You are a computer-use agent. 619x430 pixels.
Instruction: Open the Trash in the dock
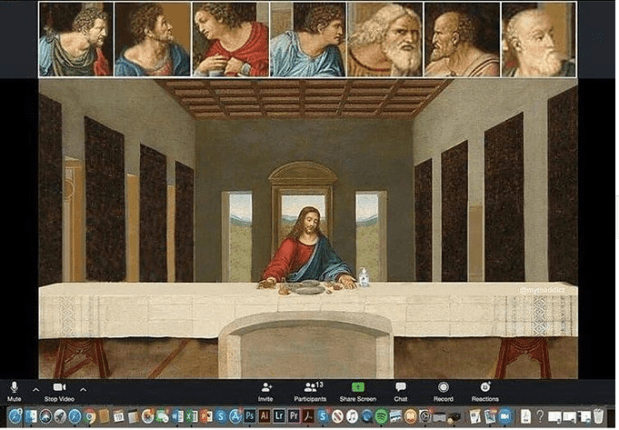[x=598, y=416]
